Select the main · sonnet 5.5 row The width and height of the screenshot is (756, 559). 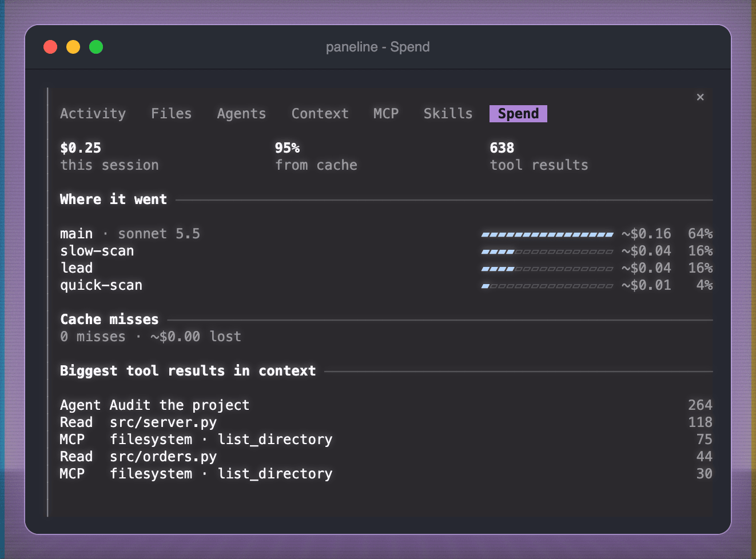pyautogui.click(x=386, y=234)
